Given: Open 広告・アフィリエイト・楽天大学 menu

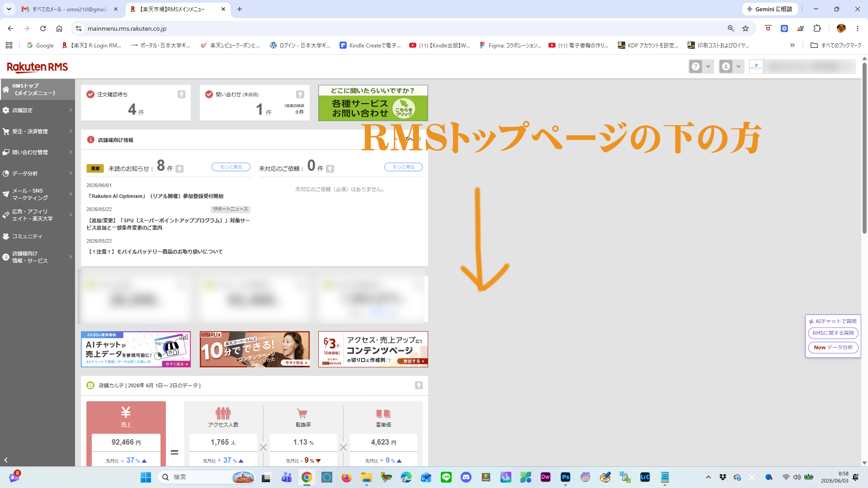Looking at the screenshot, I should tap(38, 215).
